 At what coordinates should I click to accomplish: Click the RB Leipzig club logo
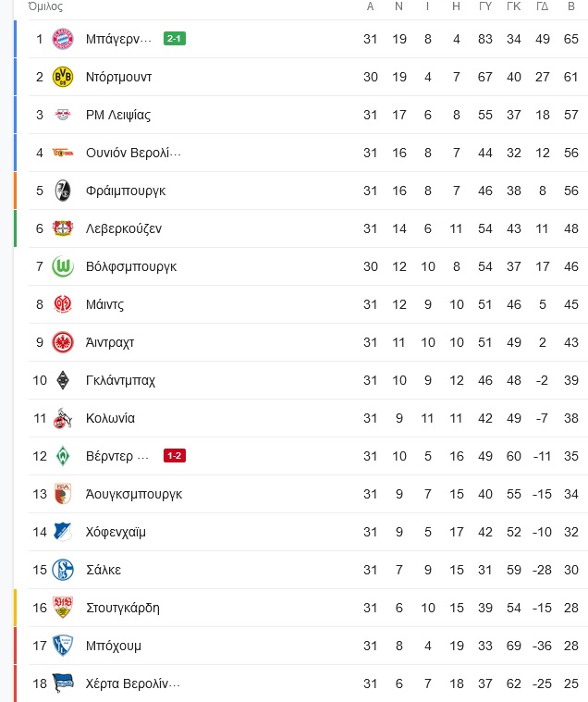coord(63,115)
